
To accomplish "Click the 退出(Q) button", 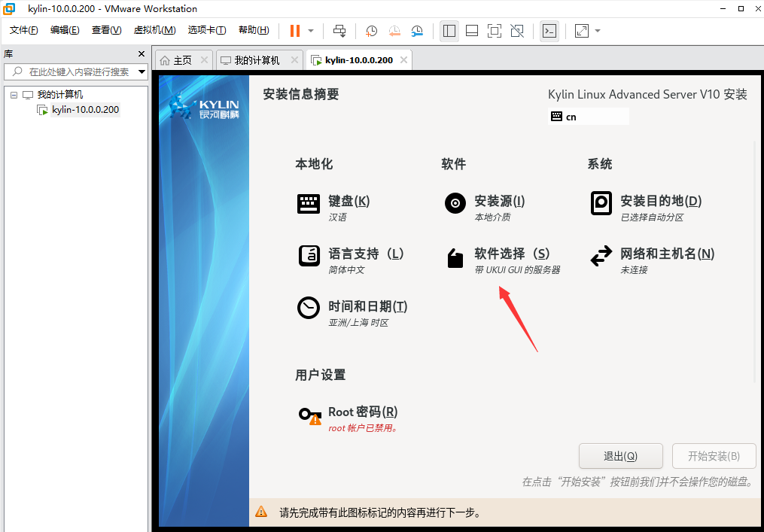I will [x=620, y=456].
